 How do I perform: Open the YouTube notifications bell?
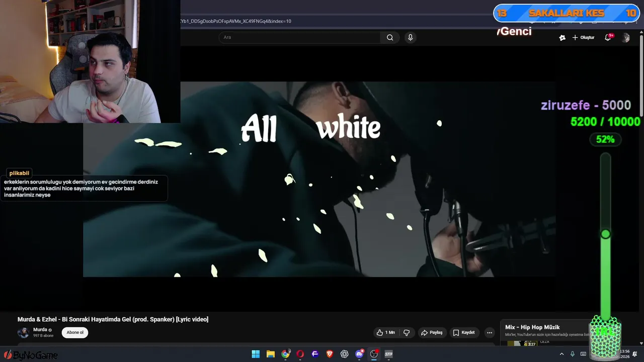tap(608, 37)
